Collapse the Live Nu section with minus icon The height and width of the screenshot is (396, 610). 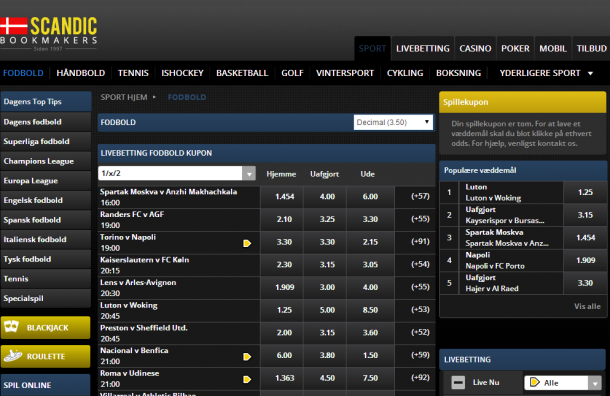(458, 383)
